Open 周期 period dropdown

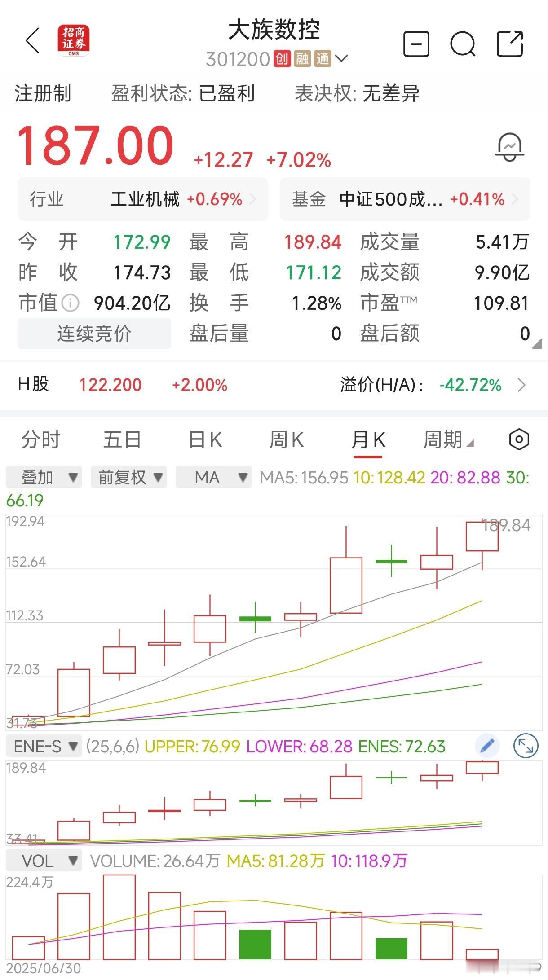pos(448,439)
